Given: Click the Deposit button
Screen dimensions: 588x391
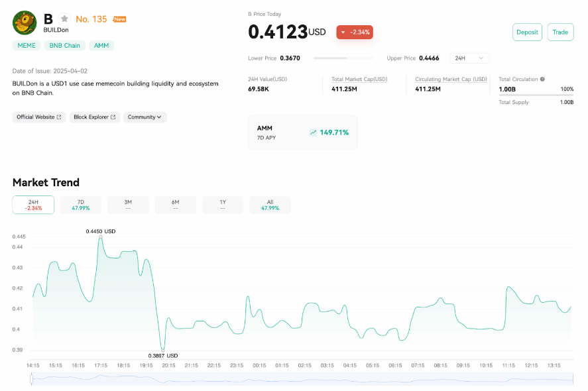Looking at the screenshot, I should [x=527, y=32].
